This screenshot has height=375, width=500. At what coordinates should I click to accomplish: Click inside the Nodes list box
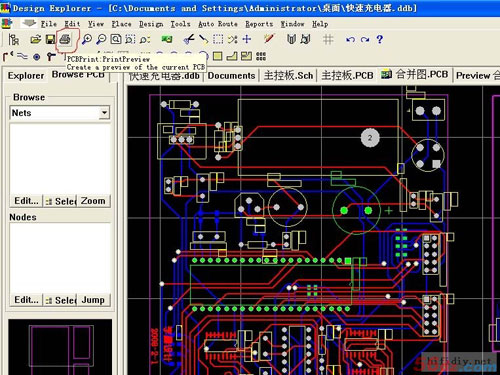click(60, 258)
